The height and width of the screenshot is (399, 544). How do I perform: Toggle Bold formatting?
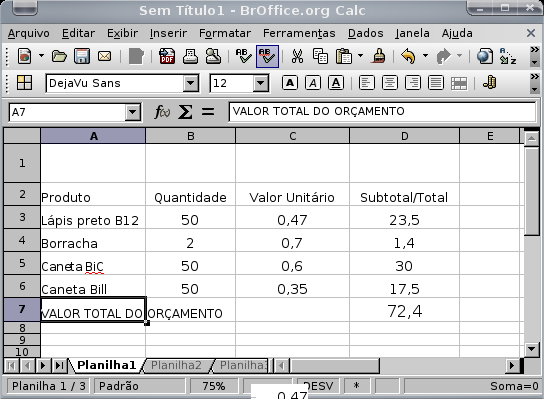(290, 83)
